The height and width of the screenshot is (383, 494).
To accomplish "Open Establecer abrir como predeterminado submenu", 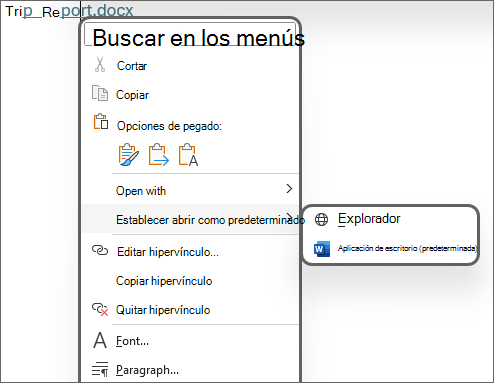I will [x=190, y=219].
